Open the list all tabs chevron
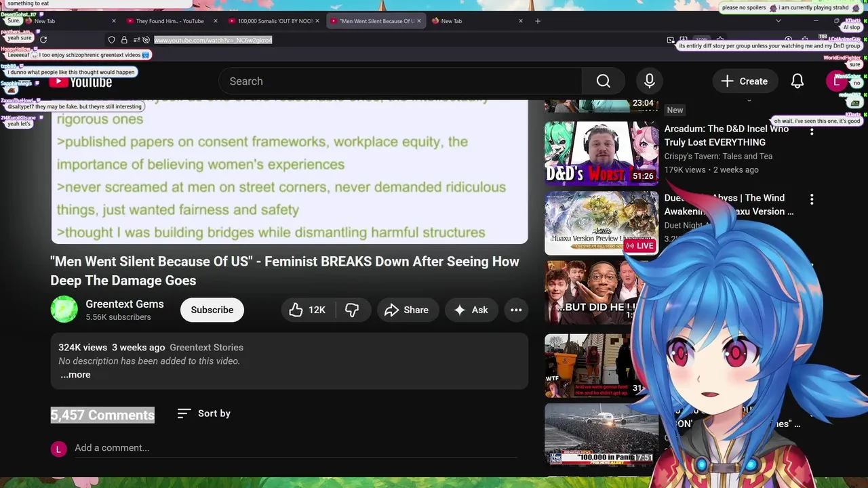Viewport: 868px width, 488px height. [778, 21]
